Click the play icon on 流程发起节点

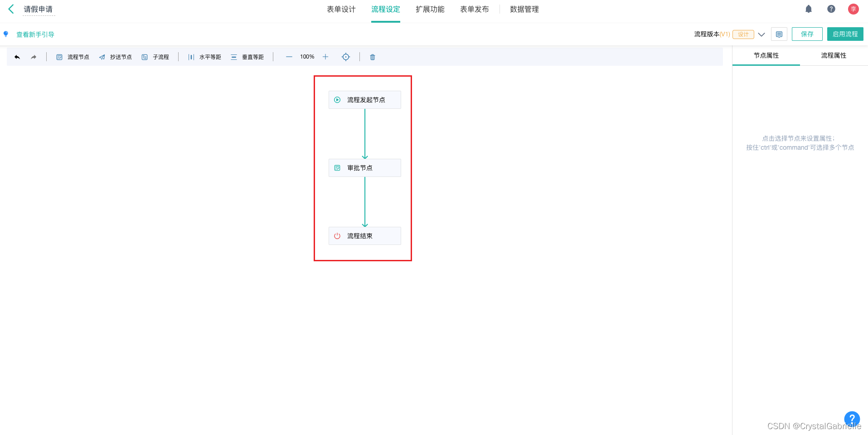click(x=337, y=100)
